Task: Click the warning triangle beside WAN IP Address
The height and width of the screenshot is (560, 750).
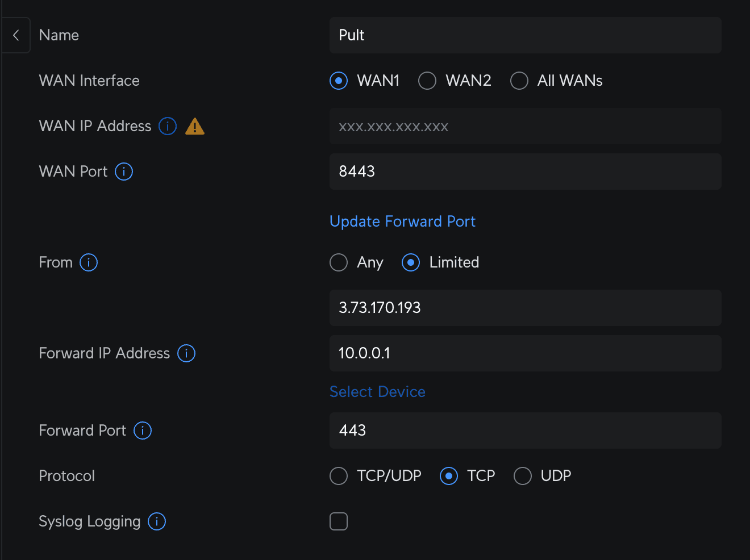Action: tap(194, 126)
